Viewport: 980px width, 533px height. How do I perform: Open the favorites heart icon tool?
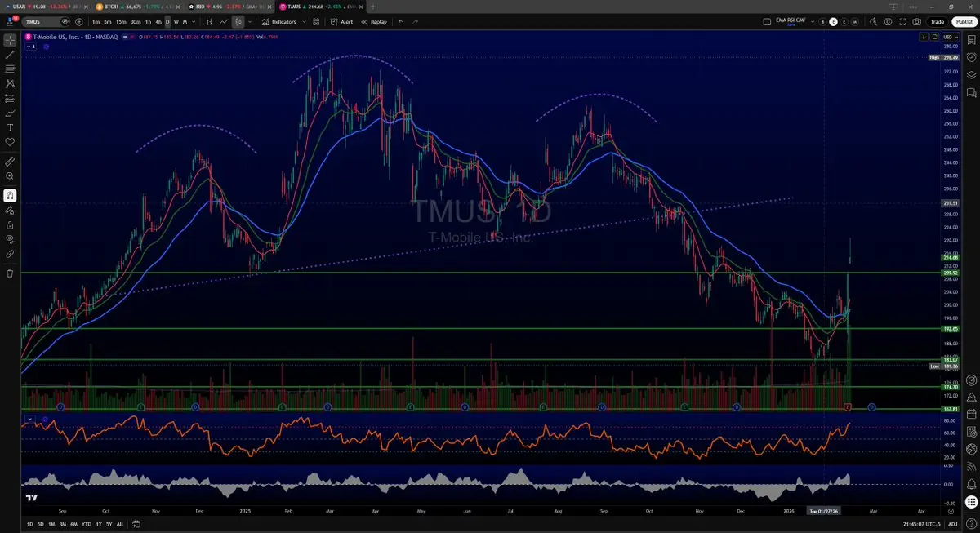point(10,142)
